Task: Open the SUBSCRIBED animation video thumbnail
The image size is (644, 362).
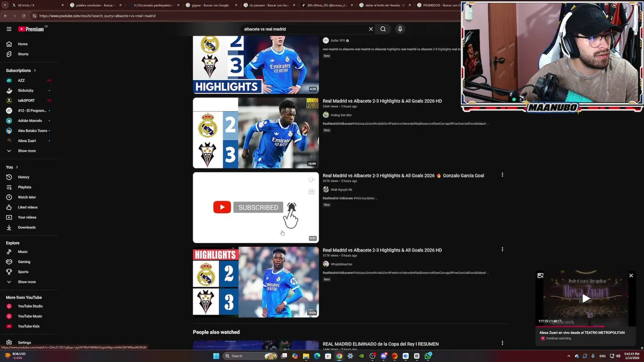Action: click(256, 207)
